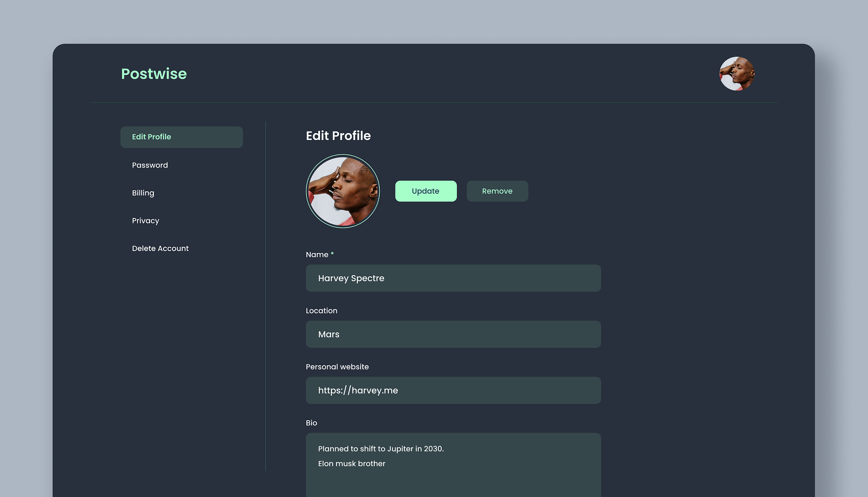Image resolution: width=868 pixels, height=497 pixels.
Task: Click the Personal website label
Action: [337, 367]
